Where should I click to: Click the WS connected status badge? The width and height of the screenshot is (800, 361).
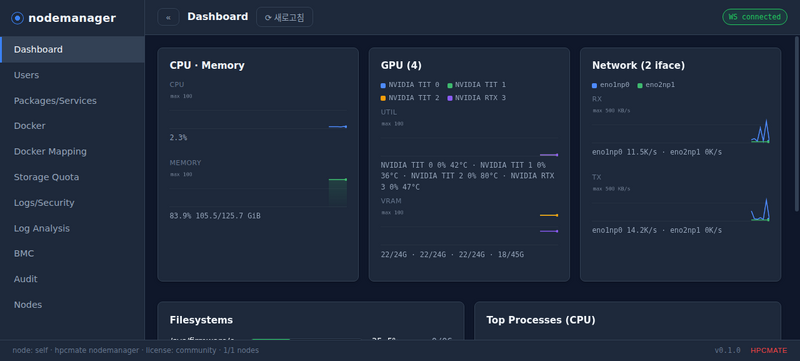click(755, 17)
